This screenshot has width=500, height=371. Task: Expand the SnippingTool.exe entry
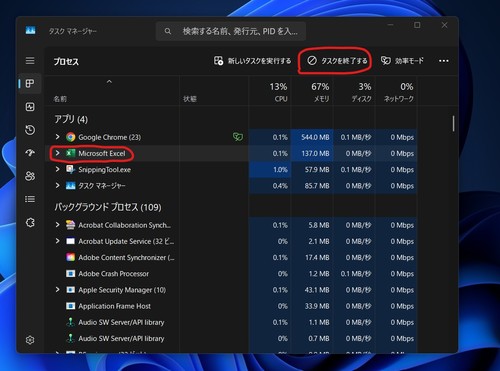pyautogui.click(x=57, y=169)
